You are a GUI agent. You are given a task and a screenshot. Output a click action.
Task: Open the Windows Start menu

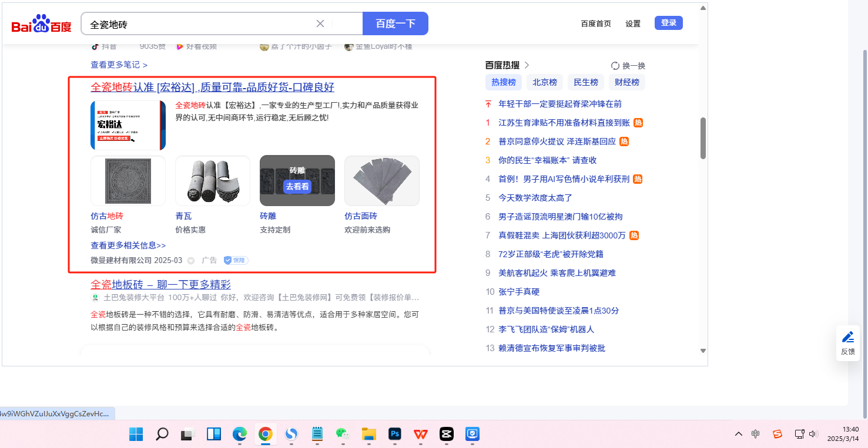[x=136, y=434]
